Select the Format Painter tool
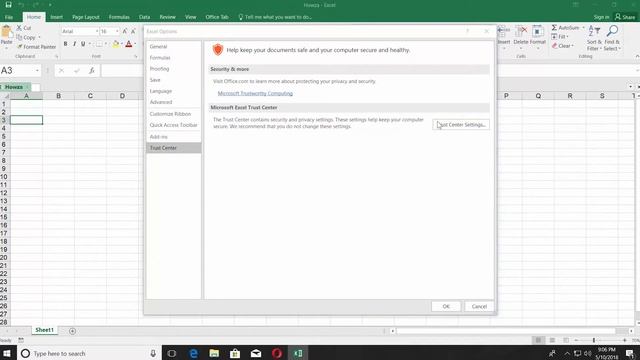640x360 pixels. coord(36,47)
